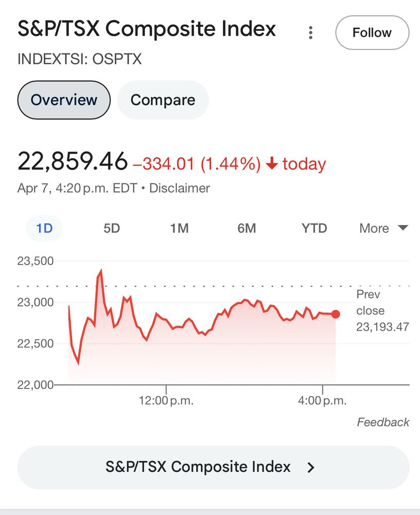
Task: Click the red down arrow next to today
Action: pos(272,163)
